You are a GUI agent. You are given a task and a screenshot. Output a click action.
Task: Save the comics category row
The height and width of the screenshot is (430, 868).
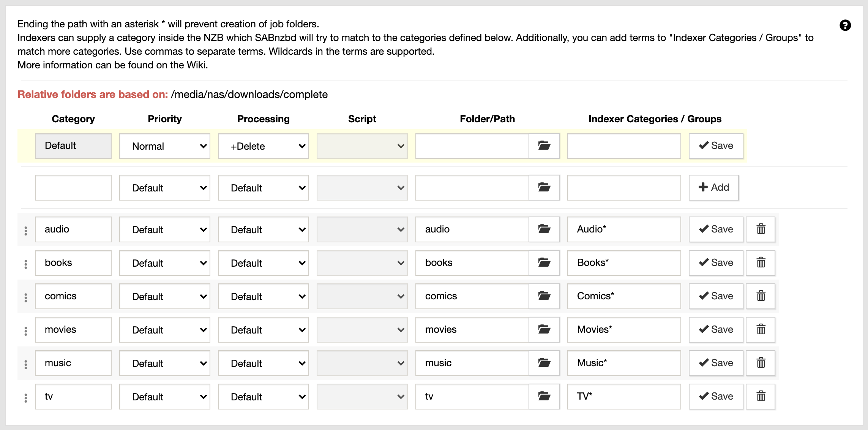[716, 296]
